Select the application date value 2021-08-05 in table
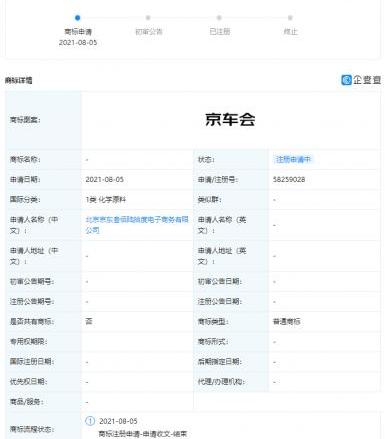The image size is (385, 439). 105,179
